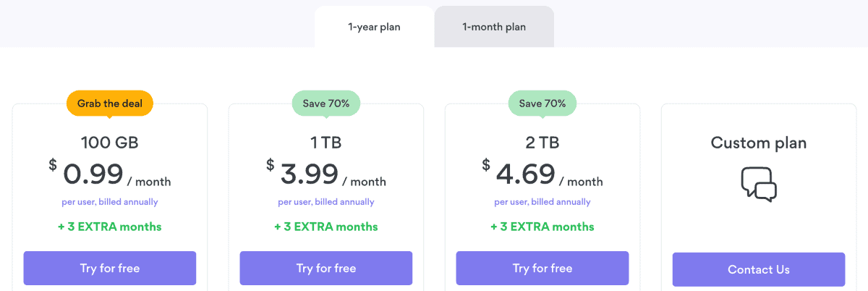Click Try for free under 1 TB
This screenshot has width=868, height=291.
[x=326, y=269]
